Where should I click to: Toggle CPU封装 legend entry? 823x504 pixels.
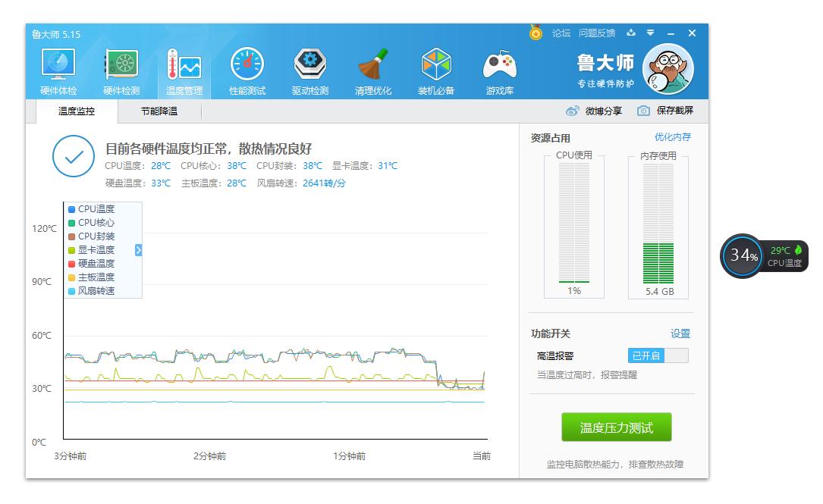[91, 236]
